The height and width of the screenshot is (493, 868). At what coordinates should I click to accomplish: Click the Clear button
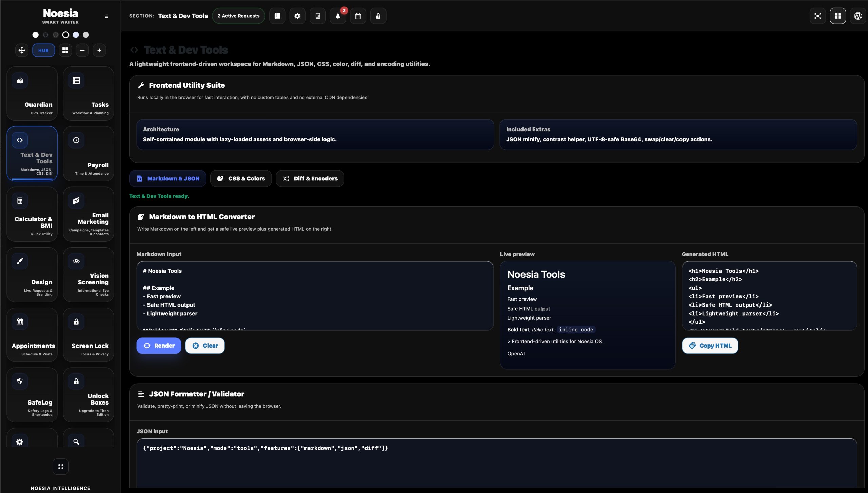205,346
